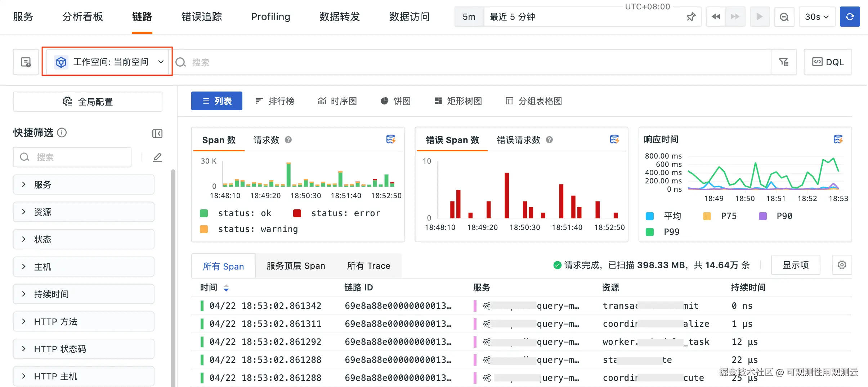
Task: Click the DQL button
Action: (828, 62)
